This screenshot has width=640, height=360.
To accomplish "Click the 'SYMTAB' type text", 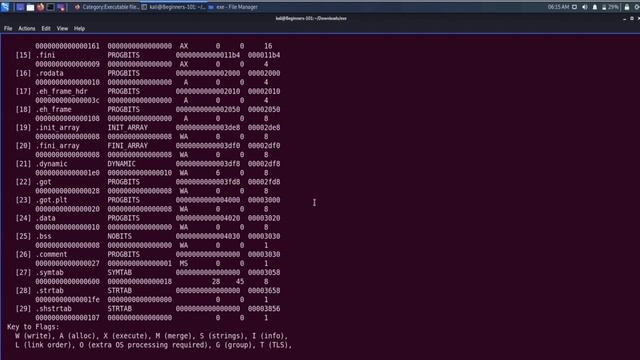I will click(x=120, y=272).
